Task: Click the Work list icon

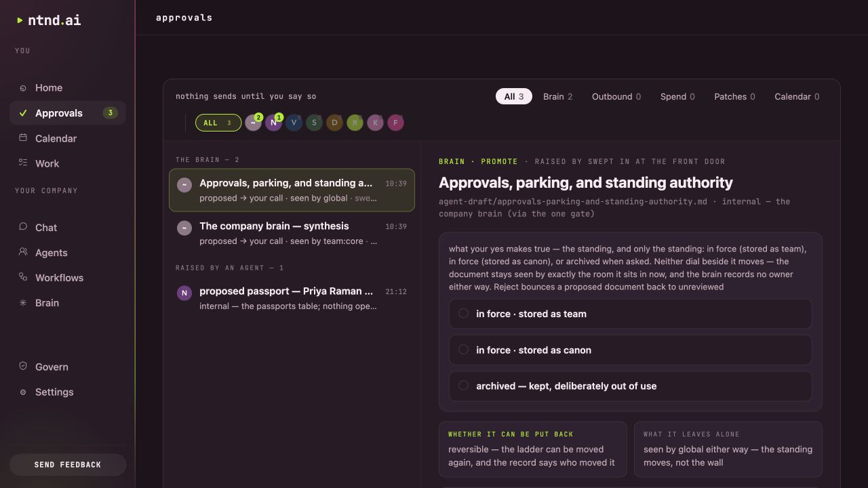Action: pyautogui.click(x=23, y=163)
